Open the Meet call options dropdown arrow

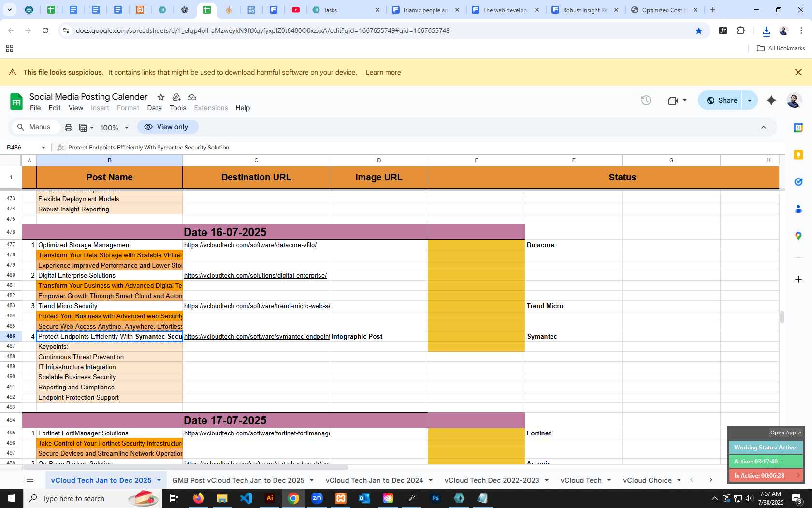pos(685,100)
